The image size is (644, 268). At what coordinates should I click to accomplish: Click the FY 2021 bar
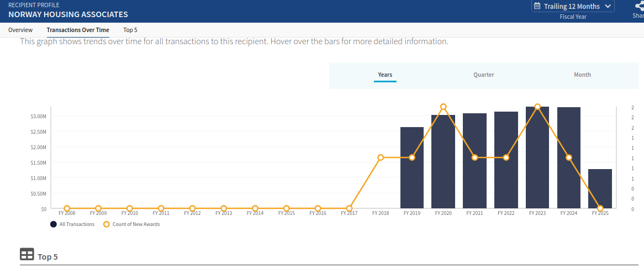[475, 161]
